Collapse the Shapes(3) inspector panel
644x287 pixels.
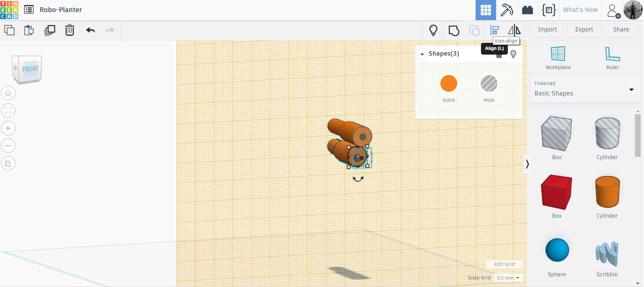click(422, 54)
